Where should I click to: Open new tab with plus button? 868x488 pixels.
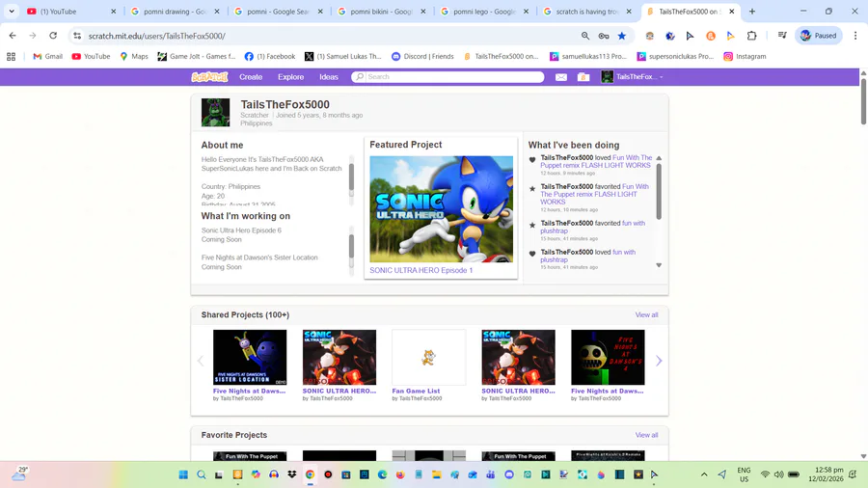point(751,11)
